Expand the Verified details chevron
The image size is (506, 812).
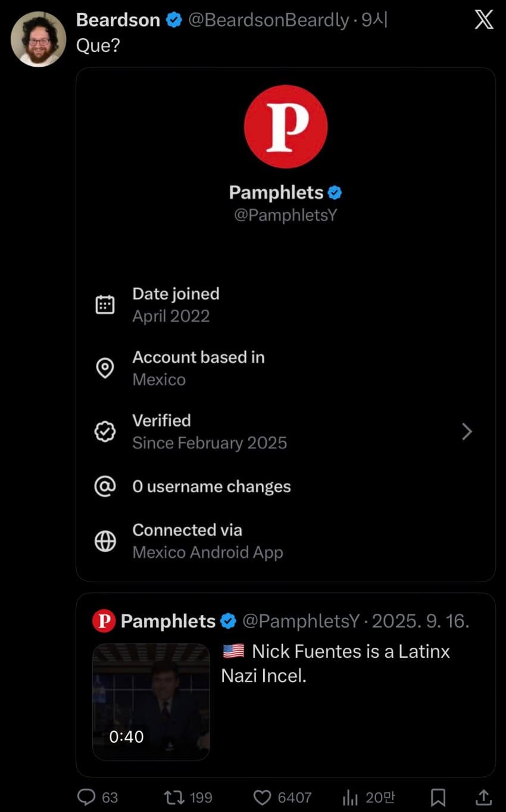pyautogui.click(x=467, y=432)
